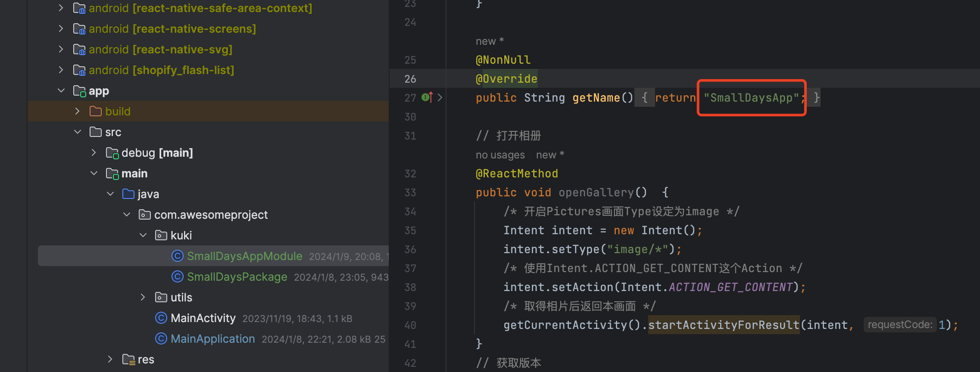
Task: Collapse the kuki package
Action: (x=143, y=235)
